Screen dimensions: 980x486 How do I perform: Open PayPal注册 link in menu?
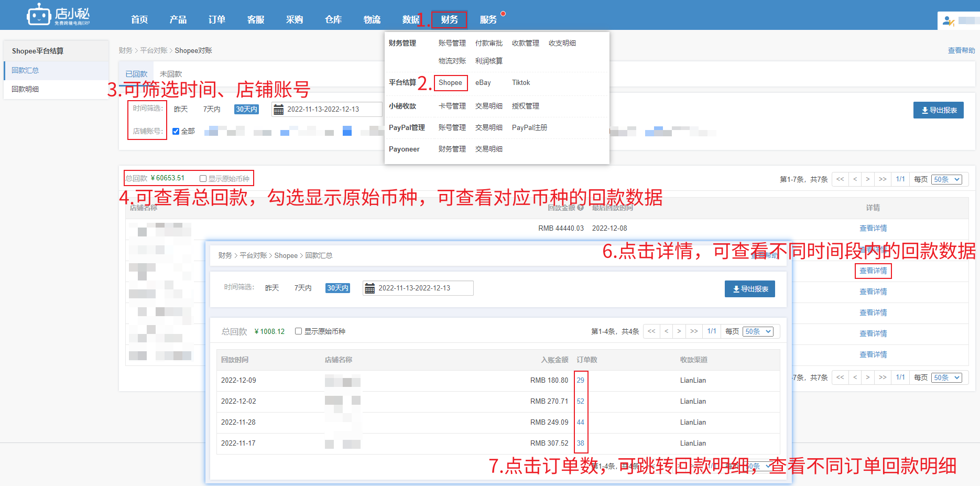coord(529,127)
